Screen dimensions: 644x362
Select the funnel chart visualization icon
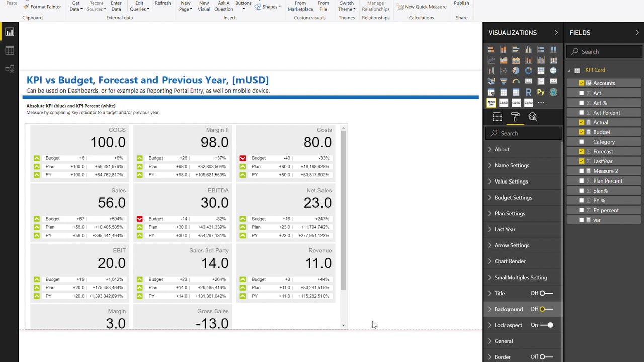503,81
